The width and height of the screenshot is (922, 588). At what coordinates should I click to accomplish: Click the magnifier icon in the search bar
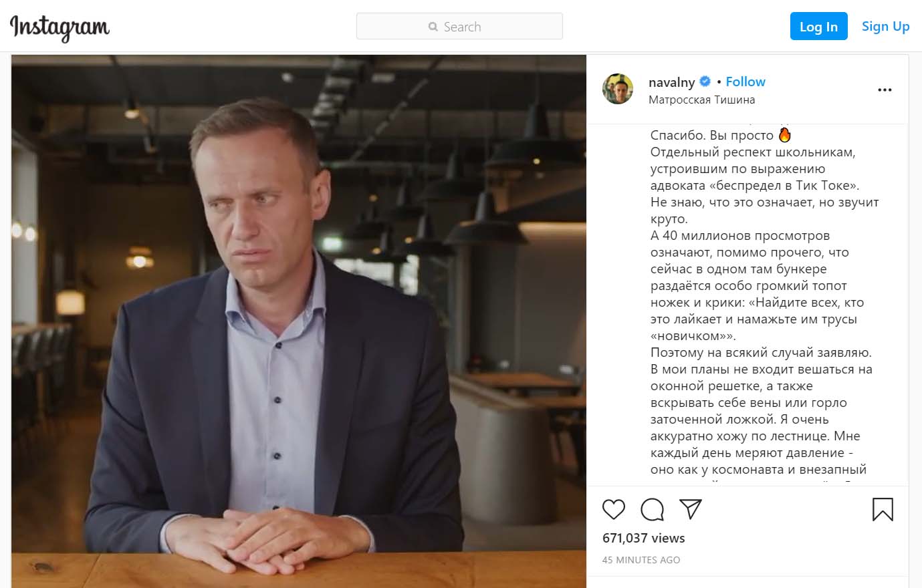click(x=433, y=27)
